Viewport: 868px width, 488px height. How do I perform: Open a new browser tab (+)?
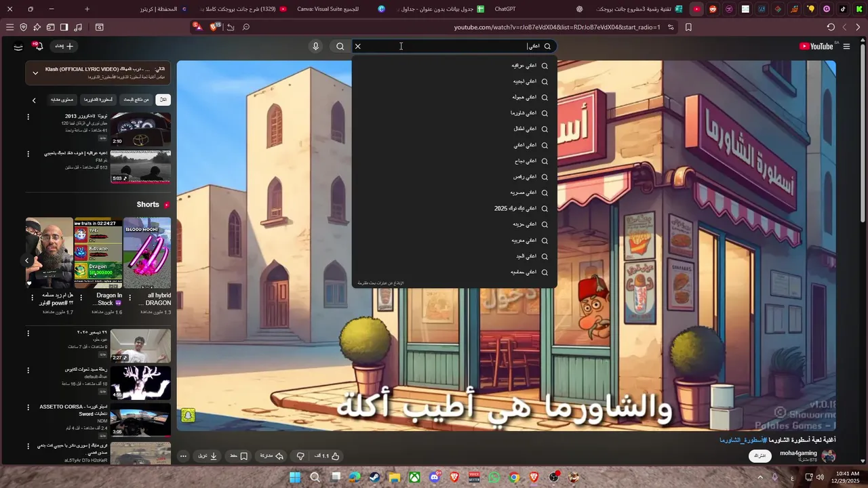coord(87,9)
